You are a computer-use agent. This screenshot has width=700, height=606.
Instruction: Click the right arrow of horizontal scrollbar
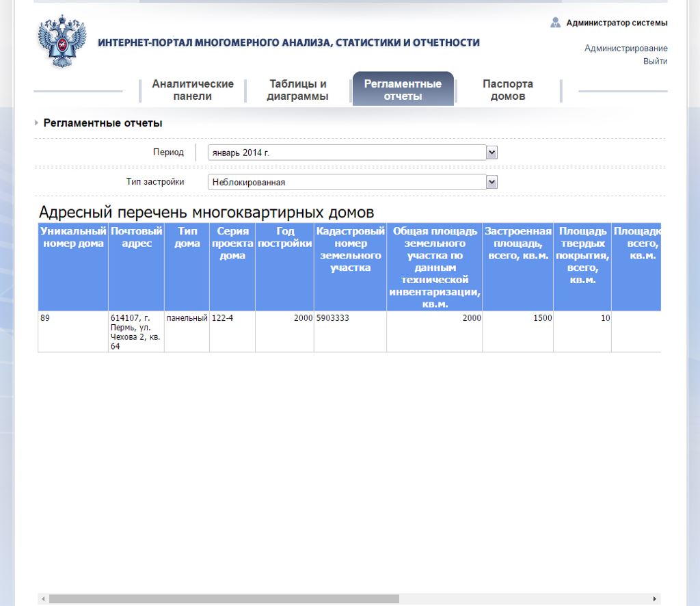point(655,599)
